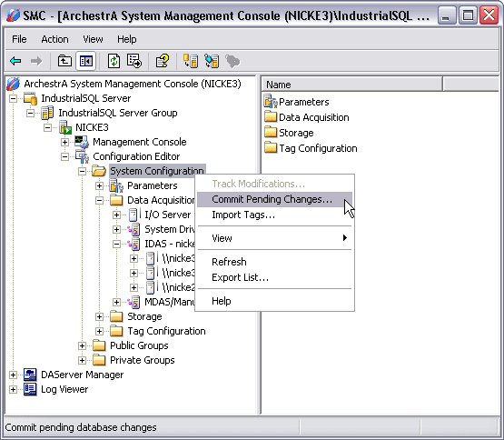This screenshot has width=504, height=440.
Task: Open the Parameters item in right pane
Action: [297, 102]
